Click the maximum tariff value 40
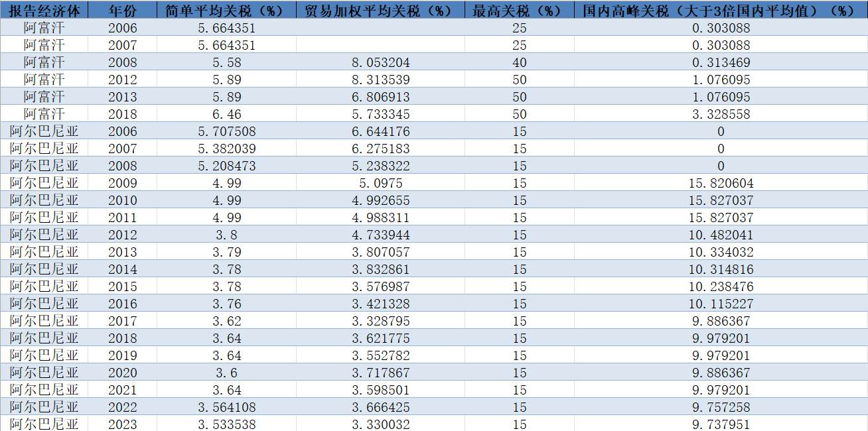The height and width of the screenshot is (431, 868). coord(519,62)
